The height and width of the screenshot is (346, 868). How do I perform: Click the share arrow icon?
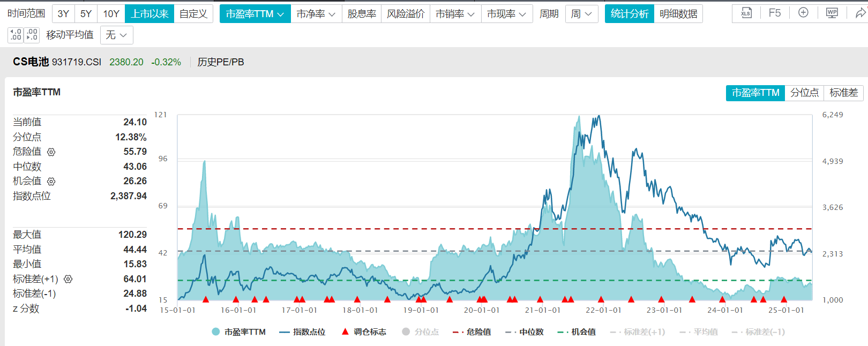[860, 13]
